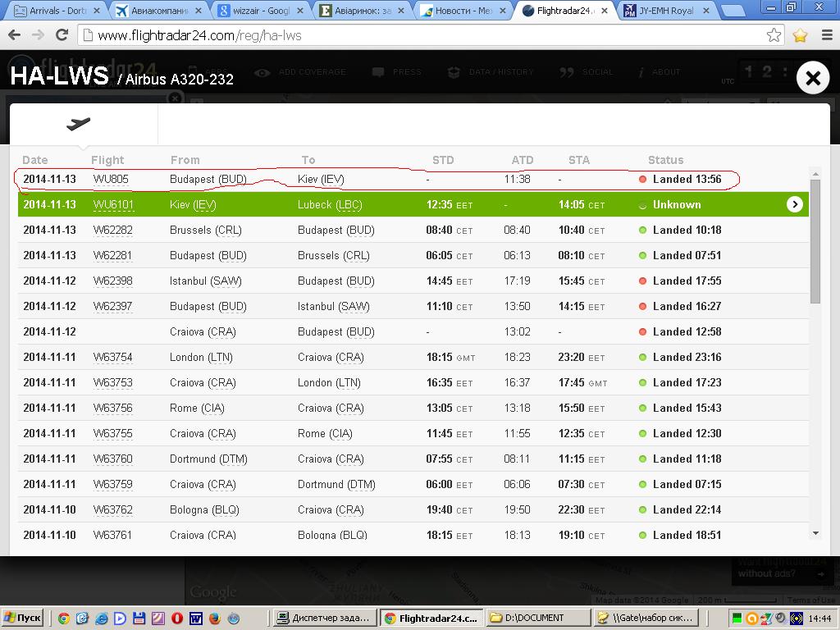840x630 pixels.
Task: Switch to the wizzair Google tab
Action: point(258,11)
